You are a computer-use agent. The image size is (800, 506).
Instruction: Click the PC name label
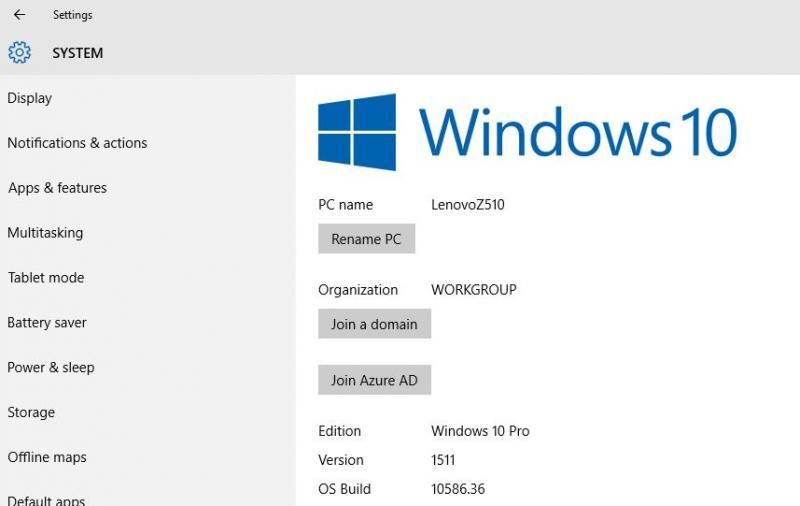[x=345, y=205]
